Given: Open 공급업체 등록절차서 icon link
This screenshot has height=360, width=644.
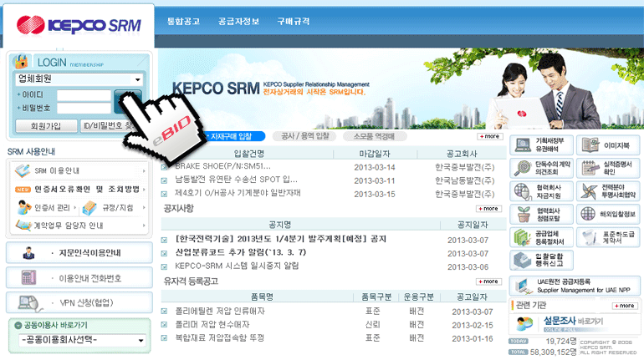Looking at the screenshot, I should coord(541,237).
